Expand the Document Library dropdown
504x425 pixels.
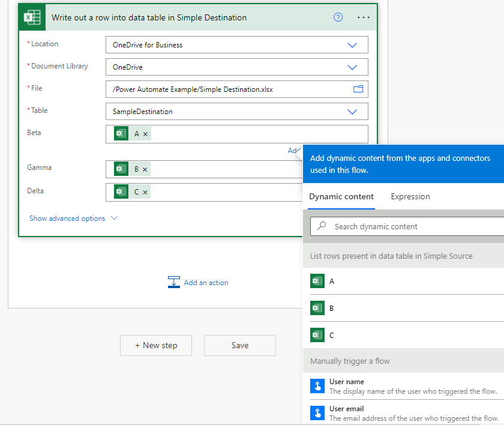(x=352, y=67)
